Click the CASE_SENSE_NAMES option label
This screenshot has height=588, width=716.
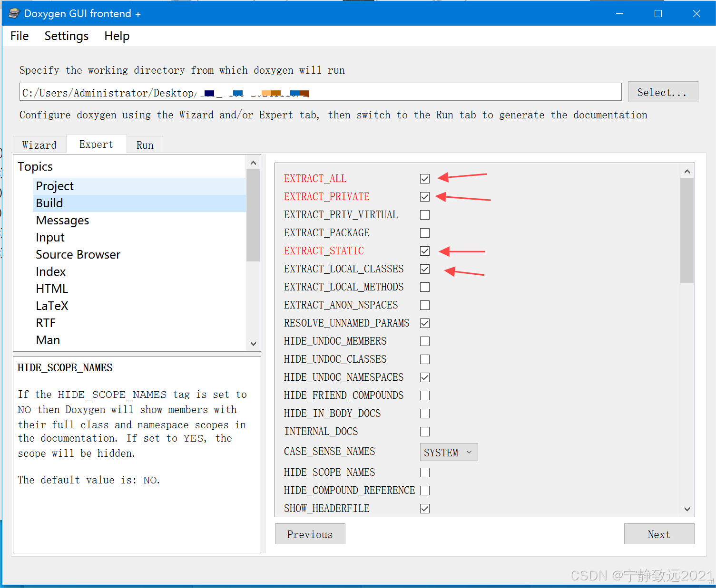(330, 452)
